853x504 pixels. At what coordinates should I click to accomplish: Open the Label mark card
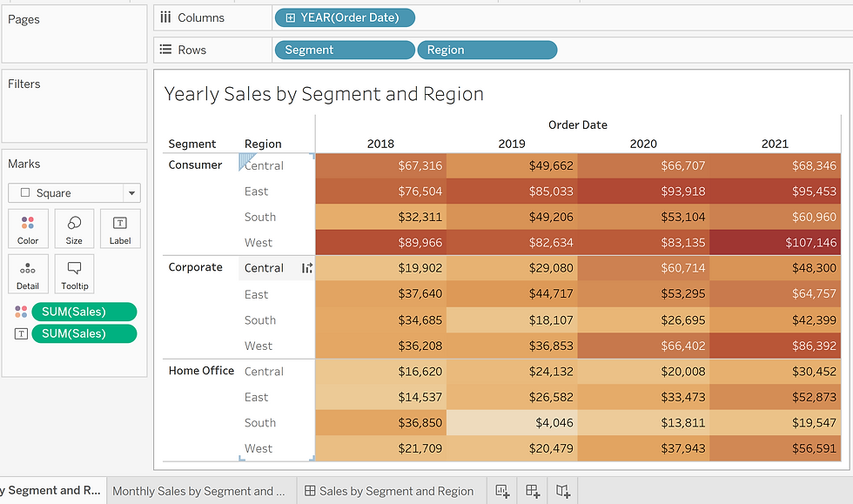click(x=120, y=229)
